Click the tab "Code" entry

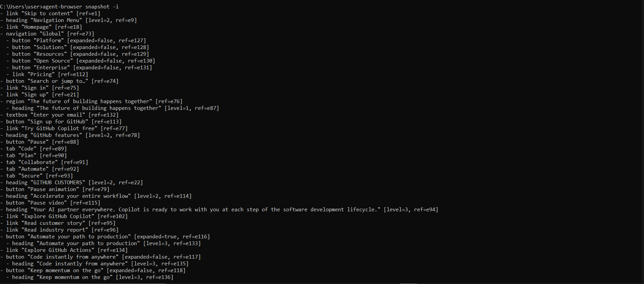(x=33, y=149)
